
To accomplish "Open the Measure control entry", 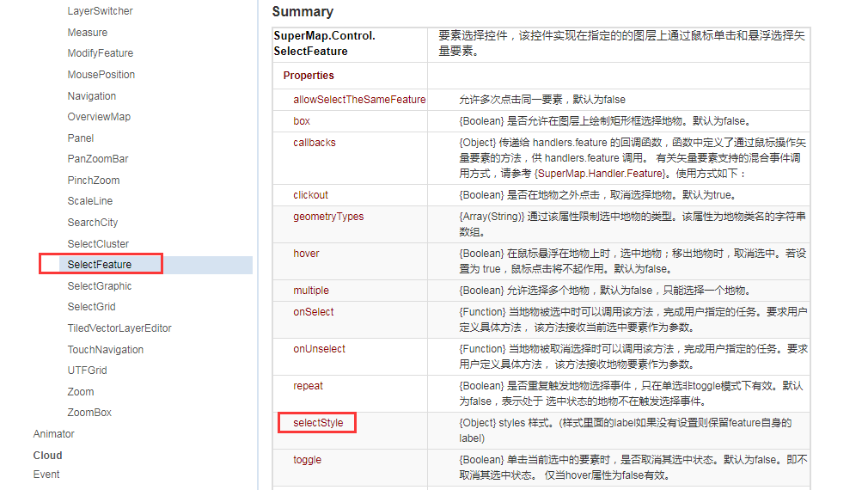I will [88, 33].
